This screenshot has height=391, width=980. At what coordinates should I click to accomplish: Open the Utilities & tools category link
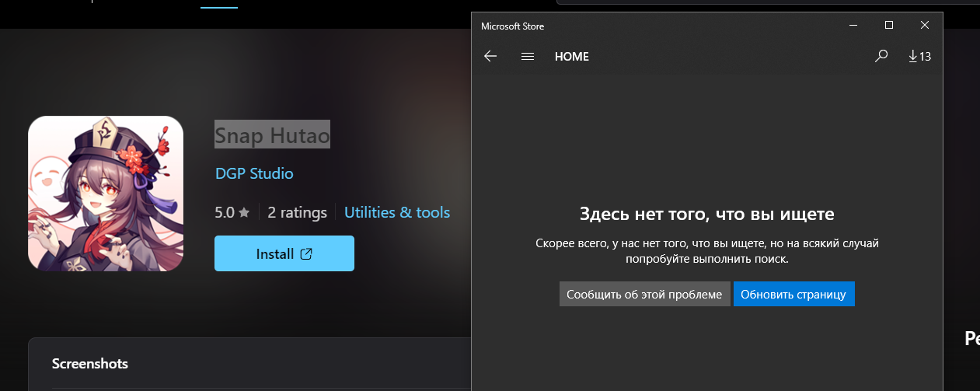(397, 212)
